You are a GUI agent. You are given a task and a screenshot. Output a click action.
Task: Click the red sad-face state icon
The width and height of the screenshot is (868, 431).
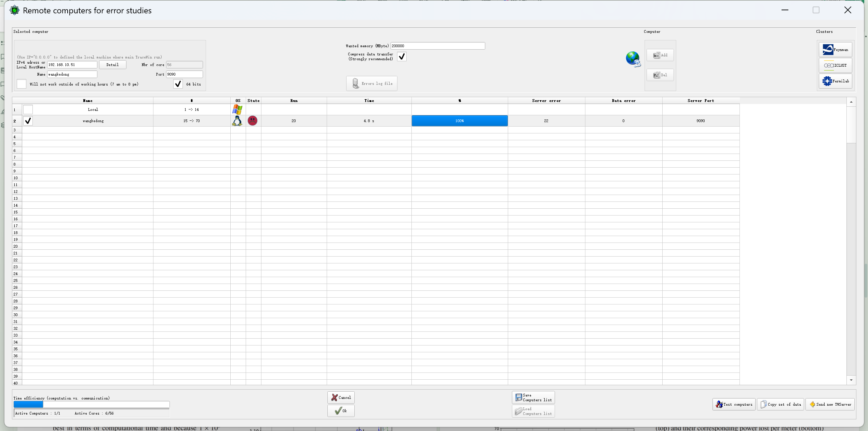tap(253, 121)
